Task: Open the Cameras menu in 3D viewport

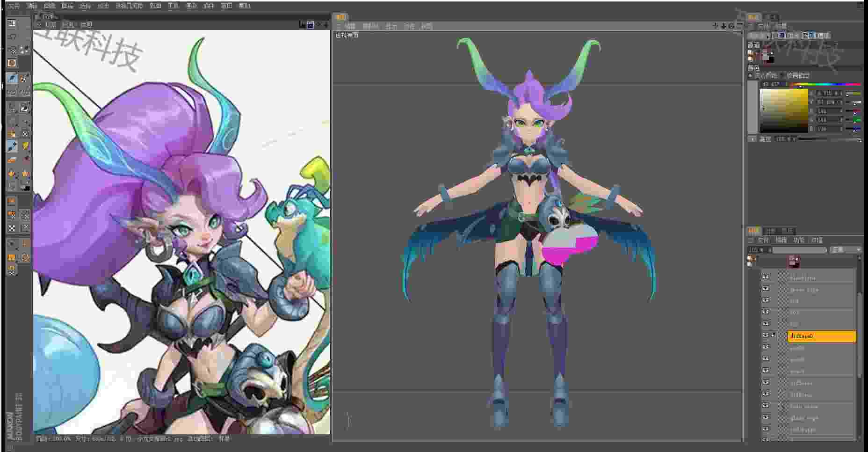Action: pyautogui.click(x=370, y=26)
